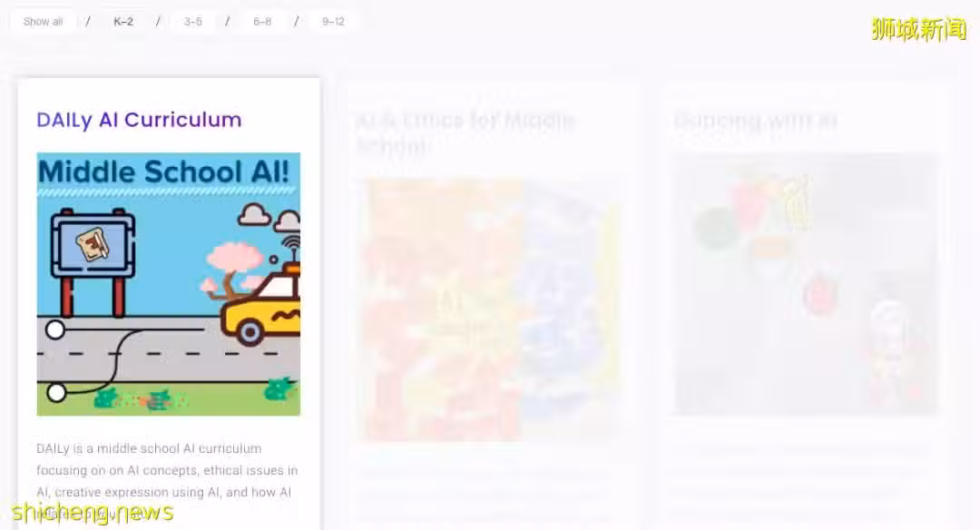
Task: Click the shicheng.news watermark text
Action: point(93,512)
